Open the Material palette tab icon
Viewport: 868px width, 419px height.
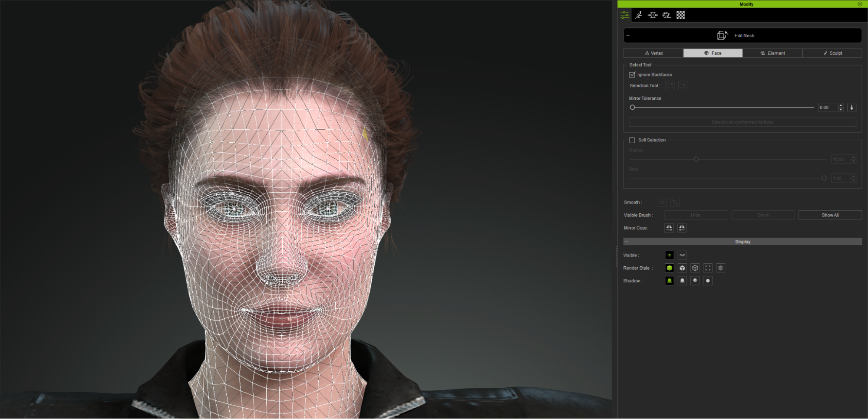tap(667, 15)
